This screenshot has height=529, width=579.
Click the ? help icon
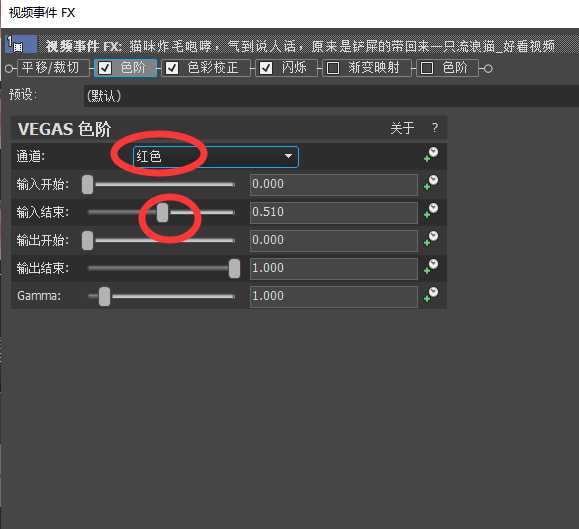point(435,128)
